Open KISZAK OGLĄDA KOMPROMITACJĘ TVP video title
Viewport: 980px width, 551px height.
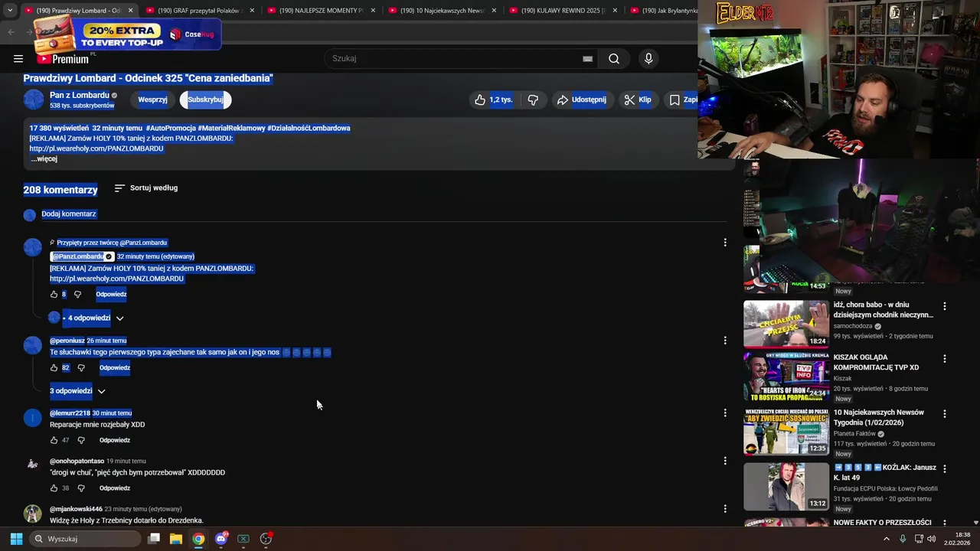876,362
